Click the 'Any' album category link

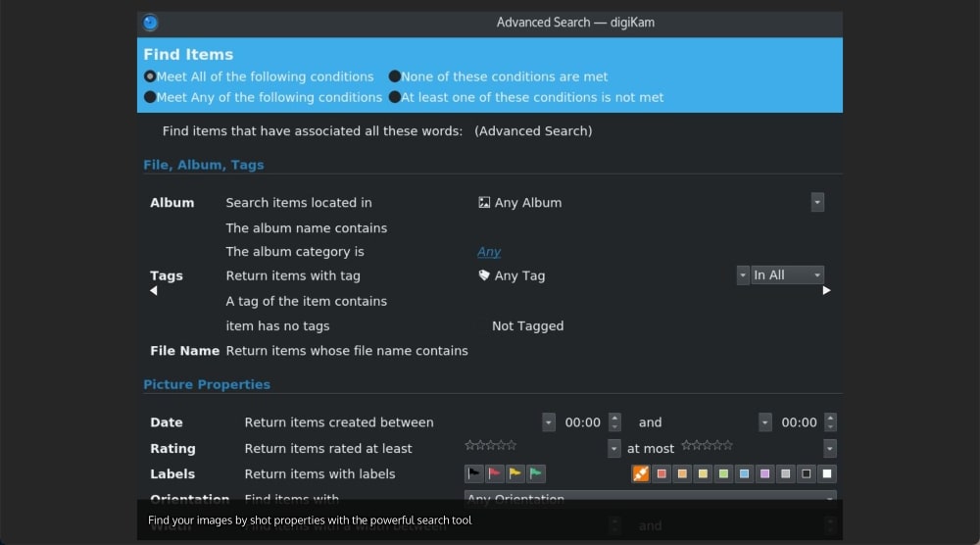tap(489, 252)
